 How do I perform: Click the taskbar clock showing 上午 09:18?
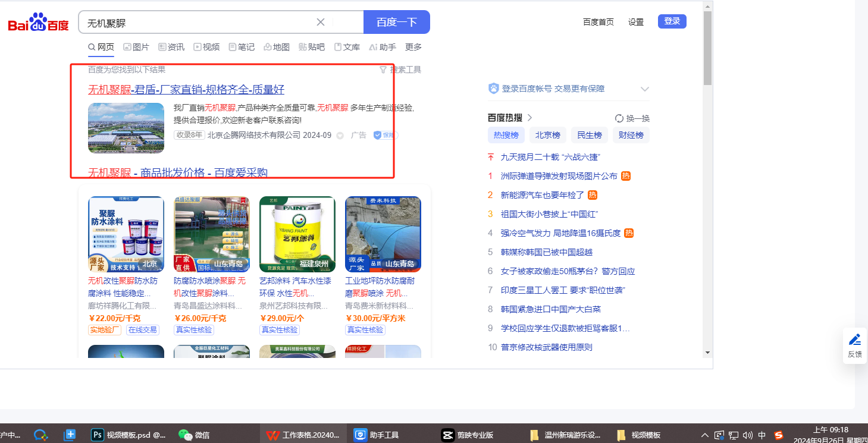pyautogui.click(x=830, y=429)
